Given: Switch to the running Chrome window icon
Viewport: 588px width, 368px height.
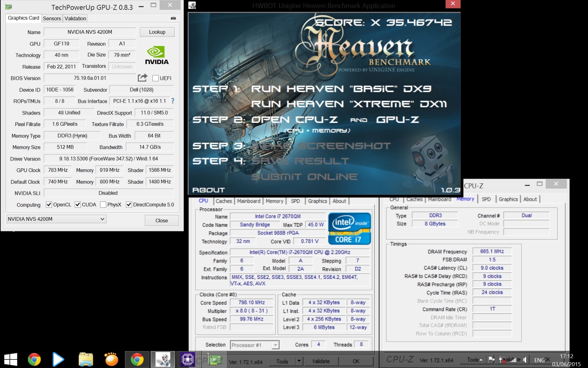Looking at the screenshot, I should 137,359.
